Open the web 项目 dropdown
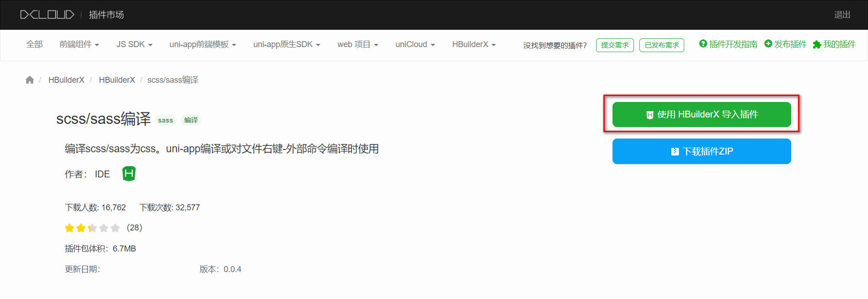 (x=357, y=44)
